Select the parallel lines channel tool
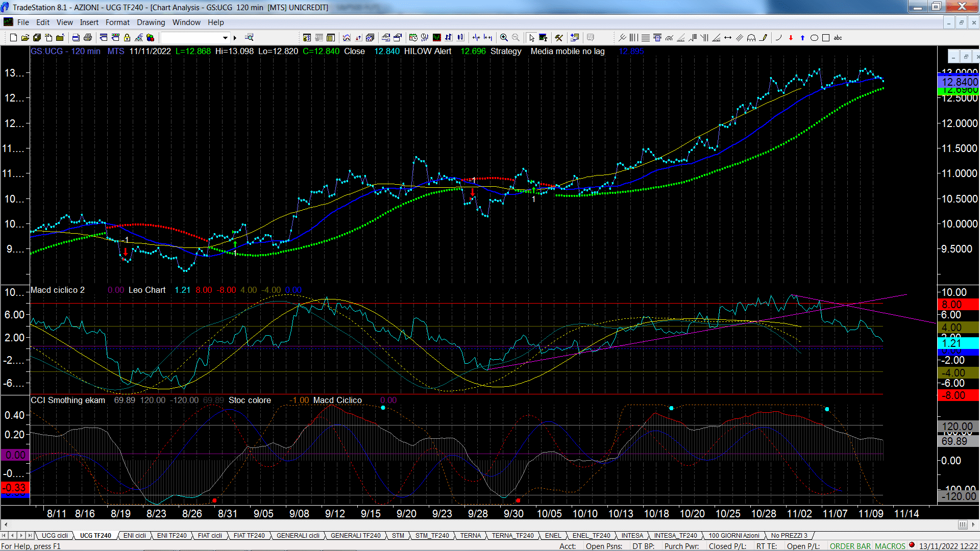Viewport: 980px width, 551px height. pyautogui.click(x=740, y=38)
